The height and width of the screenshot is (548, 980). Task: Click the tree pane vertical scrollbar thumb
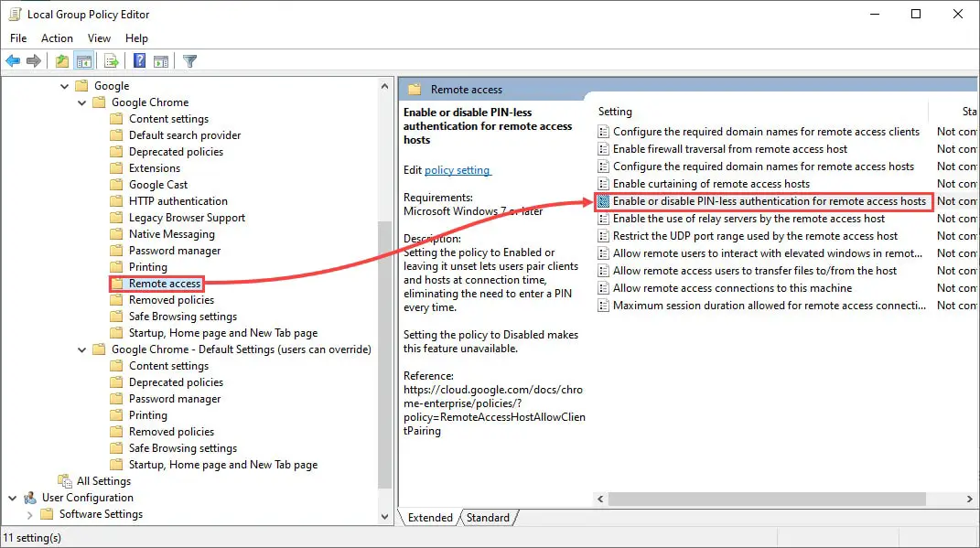(x=384, y=354)
